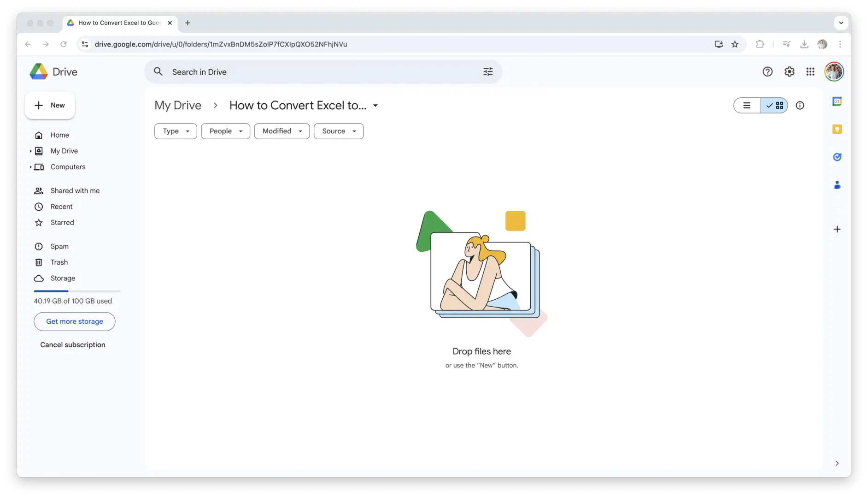Image resolution: width=868 pixels, height=498 pixels.
Task: Open the Type filter dropdown
Action: point(176,131)
